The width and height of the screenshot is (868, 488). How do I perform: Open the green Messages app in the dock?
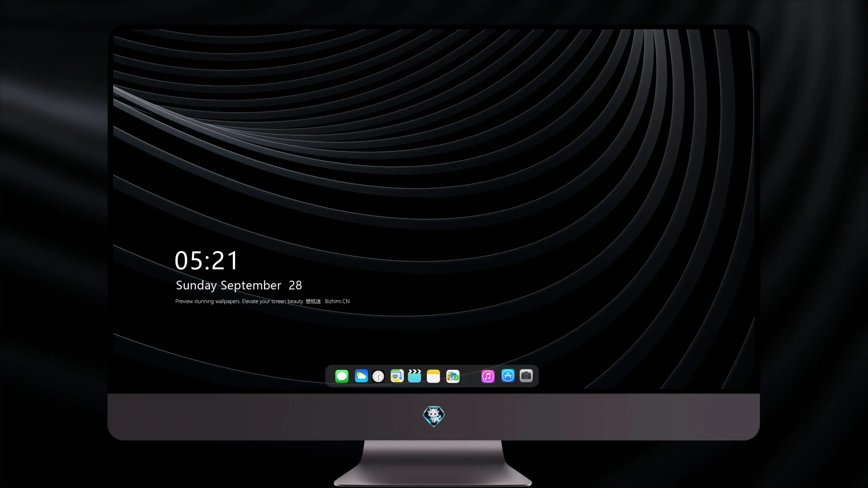click(x=342, y=376)
